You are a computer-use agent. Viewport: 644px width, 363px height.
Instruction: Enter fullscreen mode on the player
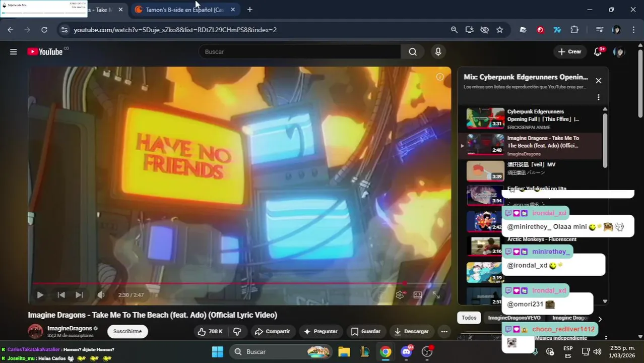[436, 295]
